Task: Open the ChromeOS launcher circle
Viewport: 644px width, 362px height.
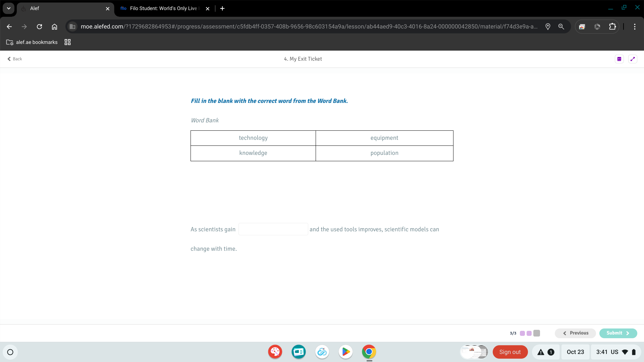Action: point(10,352)
